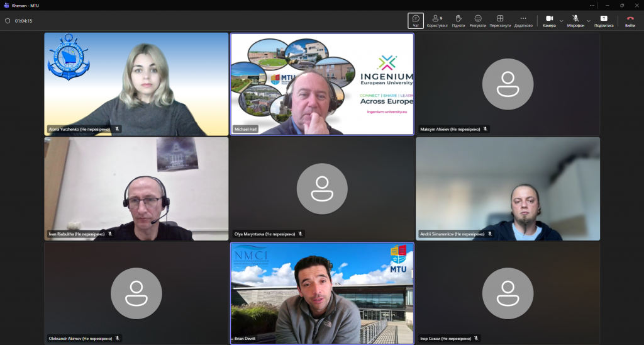The height and width of the screenshot is (345, 644).
Task: Open the Переглянути view layout options
Action: click(x=500, y=21)
